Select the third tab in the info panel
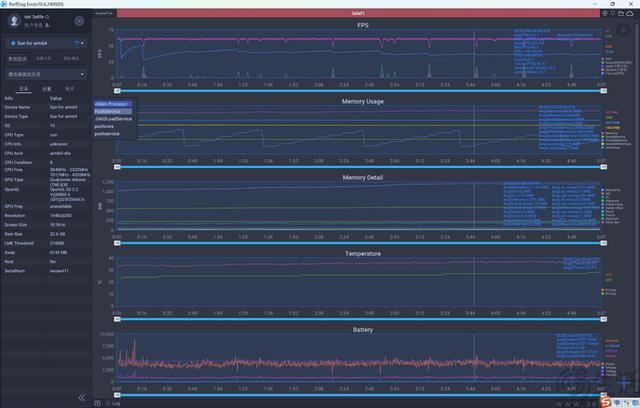 68,88
